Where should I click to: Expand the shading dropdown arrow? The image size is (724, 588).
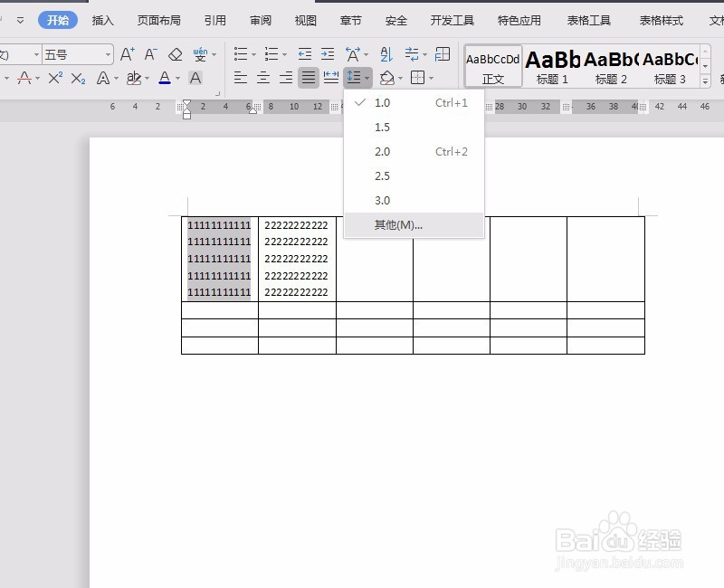pos(400,78)
